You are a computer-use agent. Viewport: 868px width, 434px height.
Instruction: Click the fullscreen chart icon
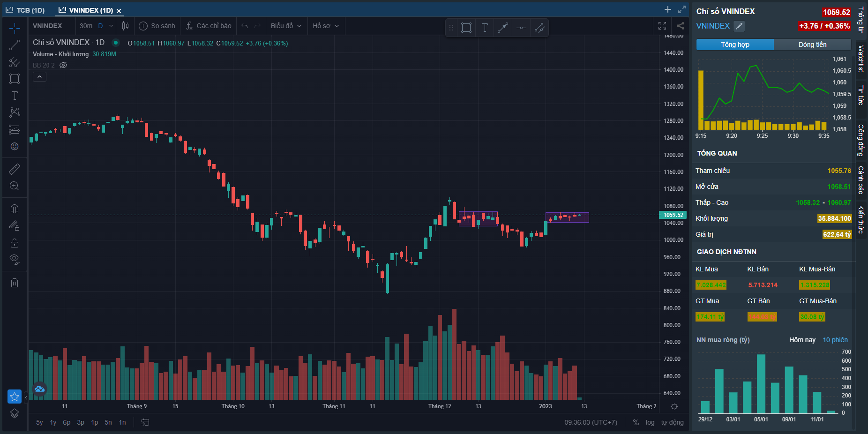click(662, 26)
